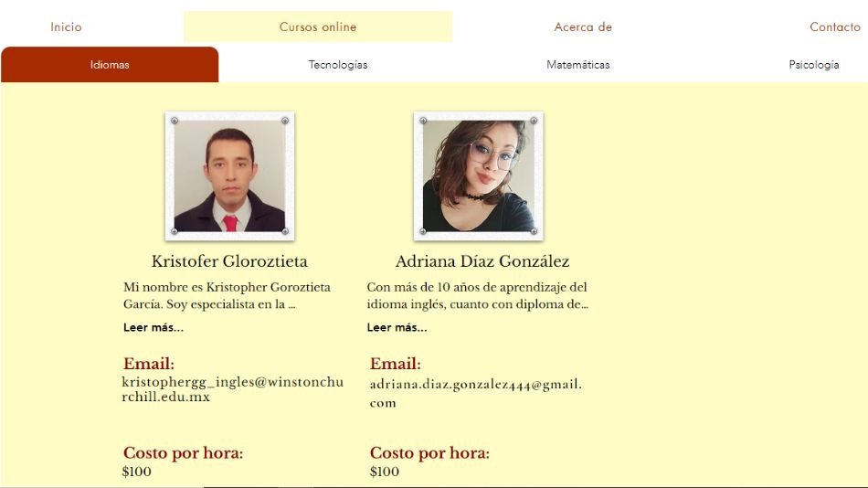Switch to the Tecnologías tab

click(x=338, y=65)
